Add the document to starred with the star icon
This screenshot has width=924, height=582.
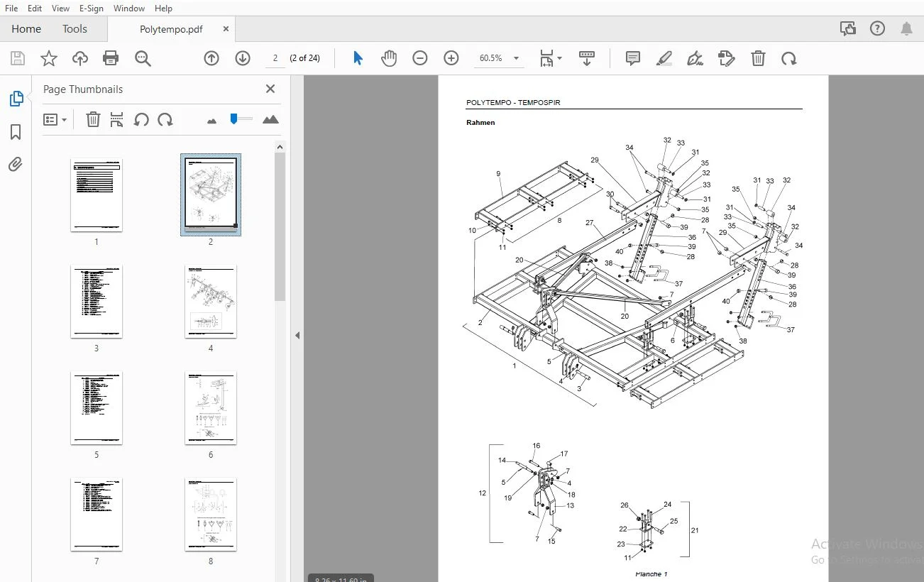49,58
